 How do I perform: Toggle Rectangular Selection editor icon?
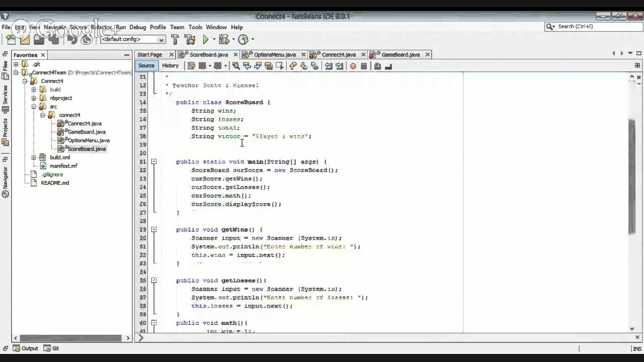[280, 66]
